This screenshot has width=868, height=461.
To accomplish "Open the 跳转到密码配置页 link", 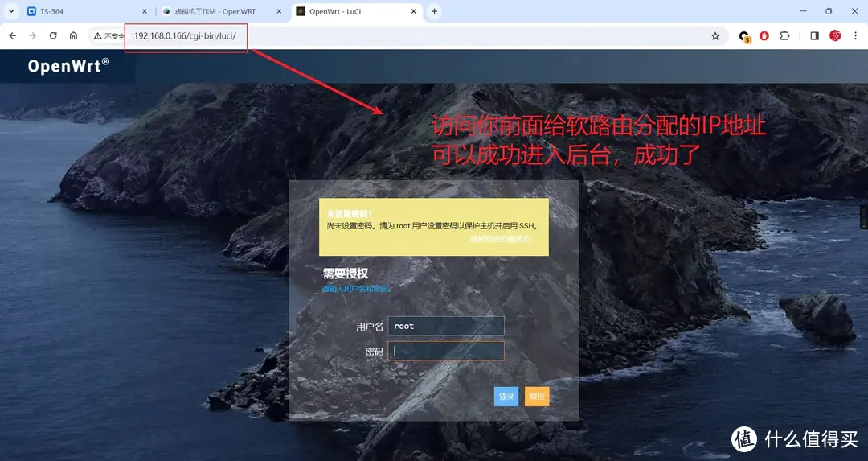I will (x=501, y=239).
